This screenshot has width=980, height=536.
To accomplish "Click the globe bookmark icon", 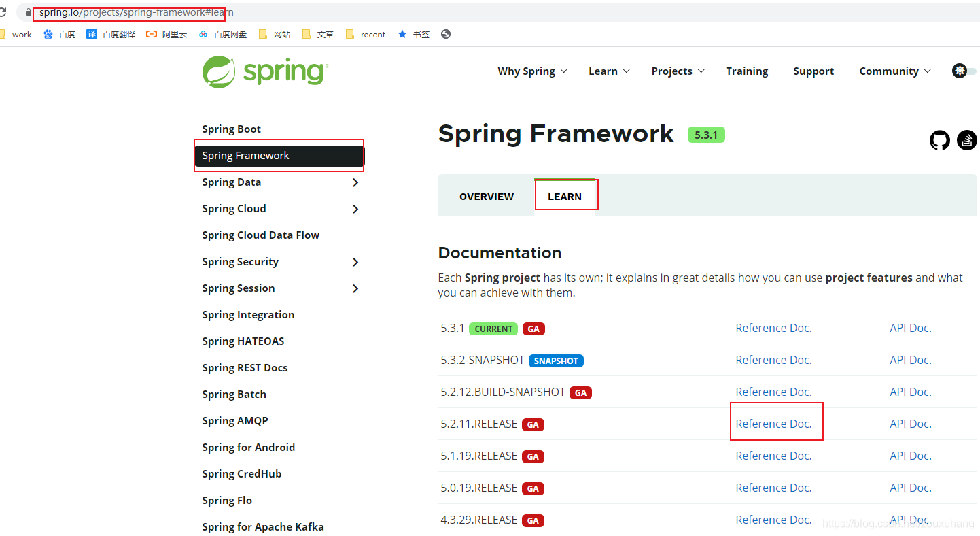I will pos(446,34).
